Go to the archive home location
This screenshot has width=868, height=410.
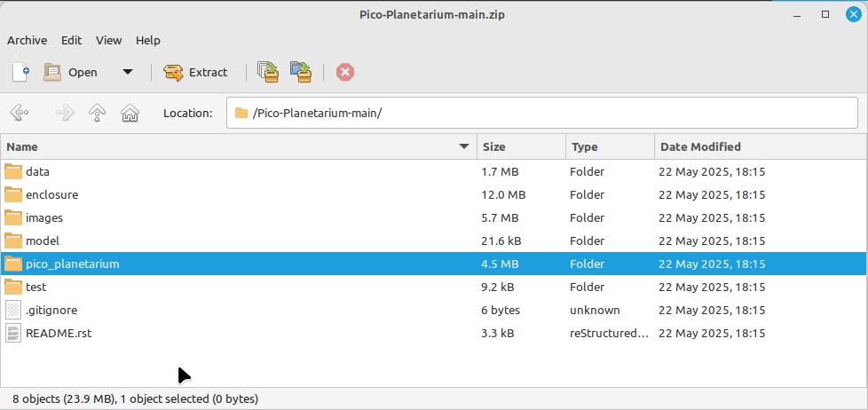pyautogui.click(x=130, y=113)
